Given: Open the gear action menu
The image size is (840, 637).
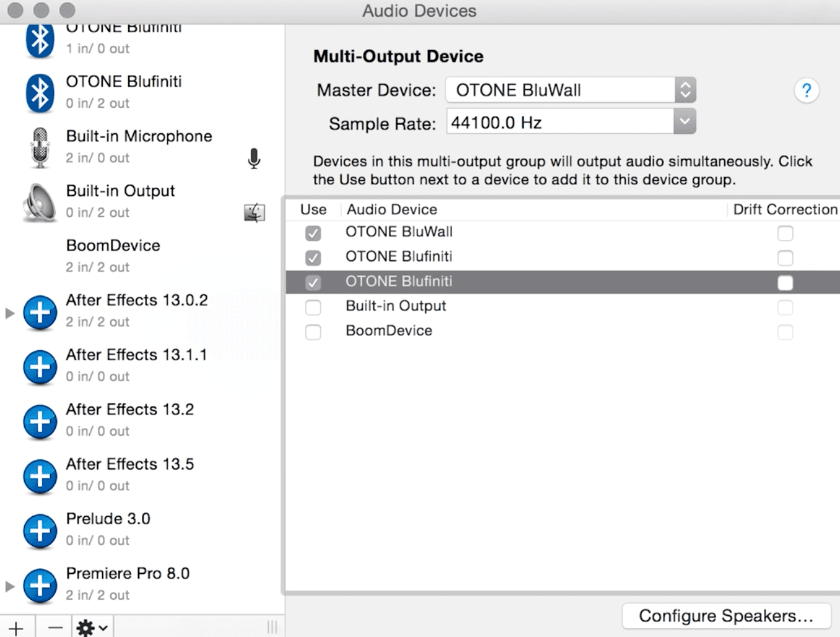Looking at the screenshot, I should coord(93,627).
